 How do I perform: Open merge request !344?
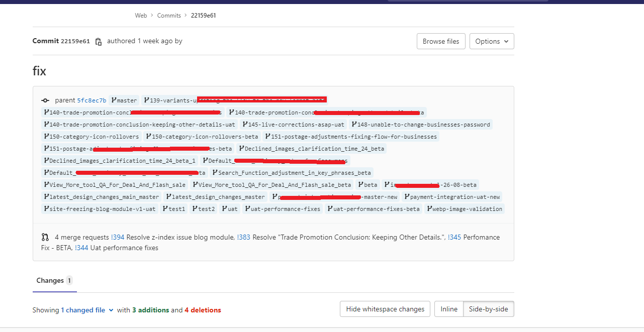(81, 248)
